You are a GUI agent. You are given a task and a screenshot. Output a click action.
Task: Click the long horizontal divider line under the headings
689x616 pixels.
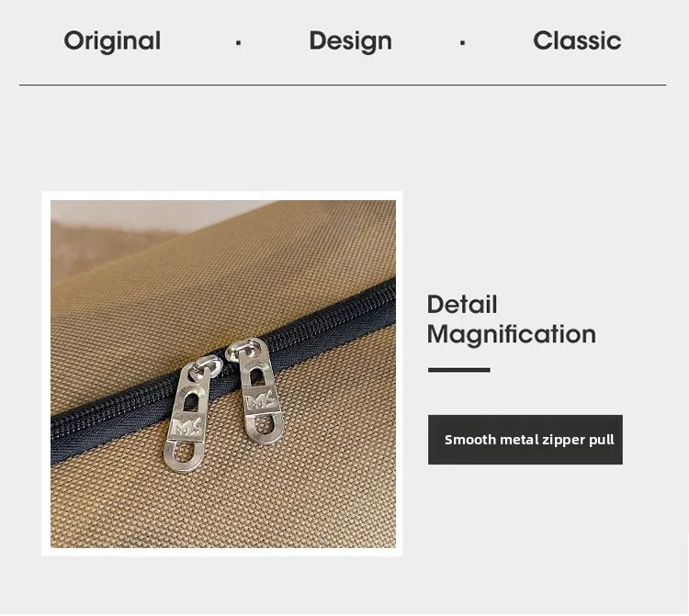(x=343, y=84)
